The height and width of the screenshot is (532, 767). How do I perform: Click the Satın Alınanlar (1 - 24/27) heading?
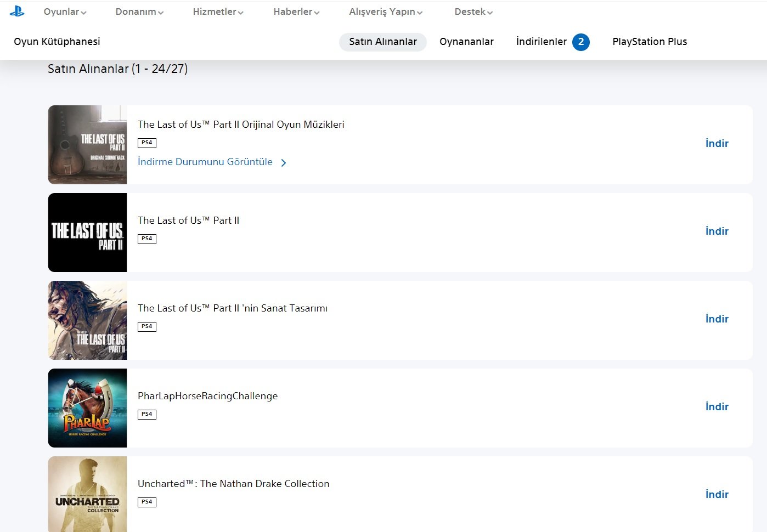click(x=118, y=69)
